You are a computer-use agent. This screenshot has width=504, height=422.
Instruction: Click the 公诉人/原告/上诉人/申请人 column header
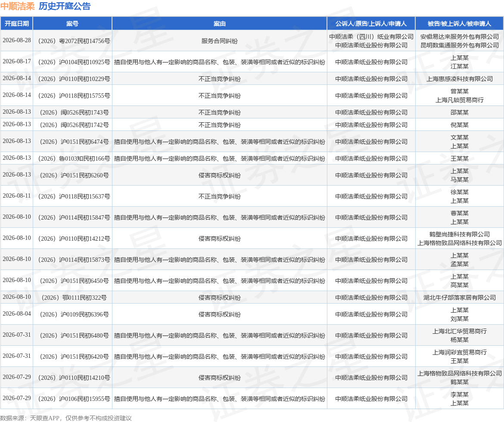click(371, 24)
